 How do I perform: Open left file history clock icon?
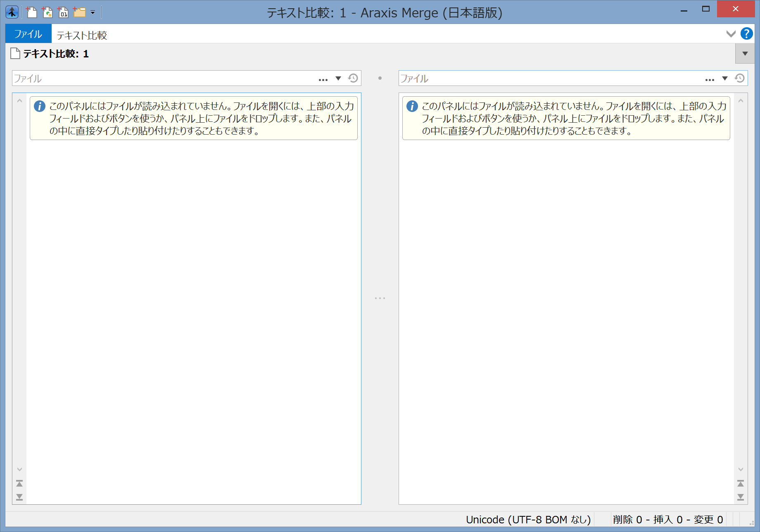click(x=353, y=78)
